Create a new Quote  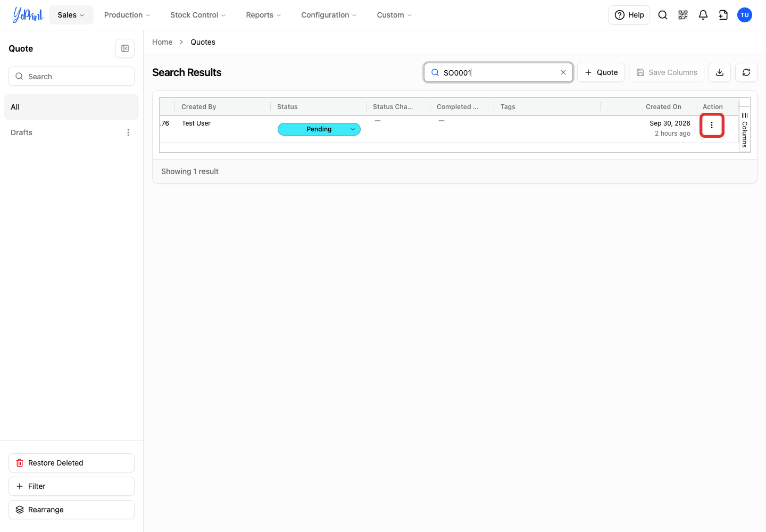click(x=601, y=72)
